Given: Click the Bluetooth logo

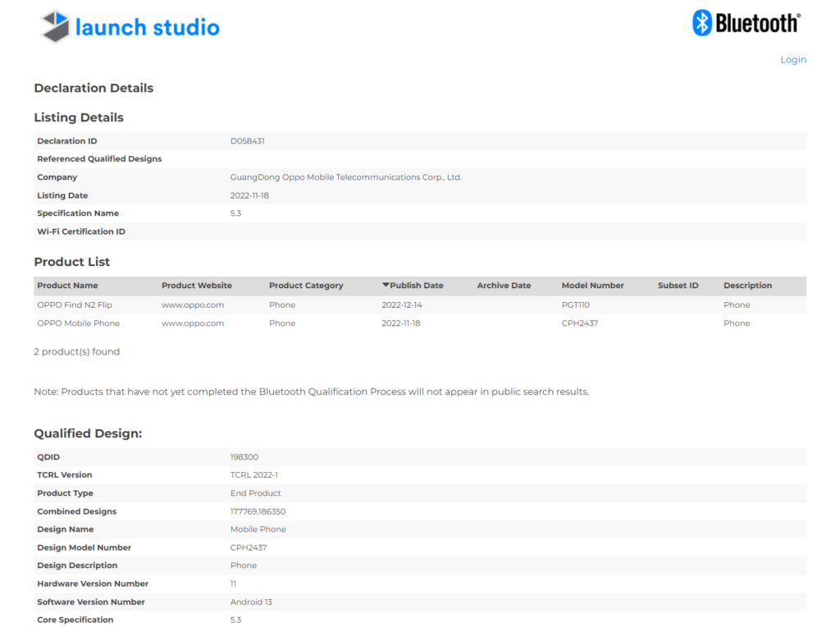Looking at the screenshot, I should [x=746, y=23].
